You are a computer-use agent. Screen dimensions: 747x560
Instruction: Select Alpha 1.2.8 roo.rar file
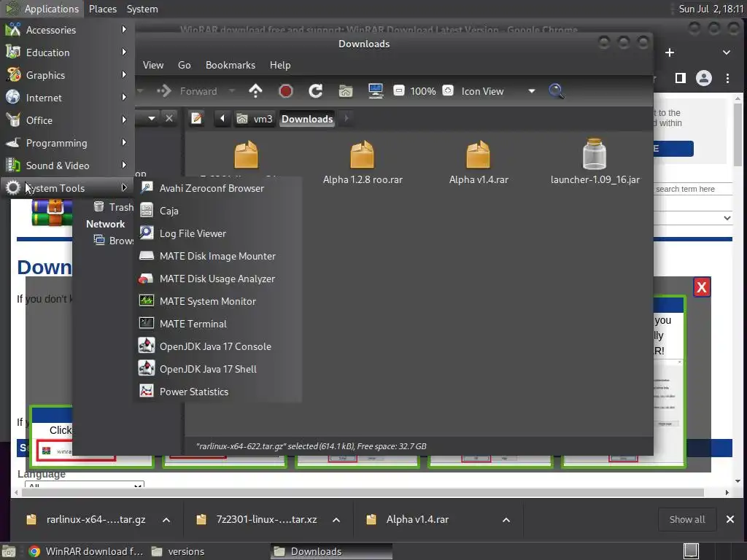point(363,163)
